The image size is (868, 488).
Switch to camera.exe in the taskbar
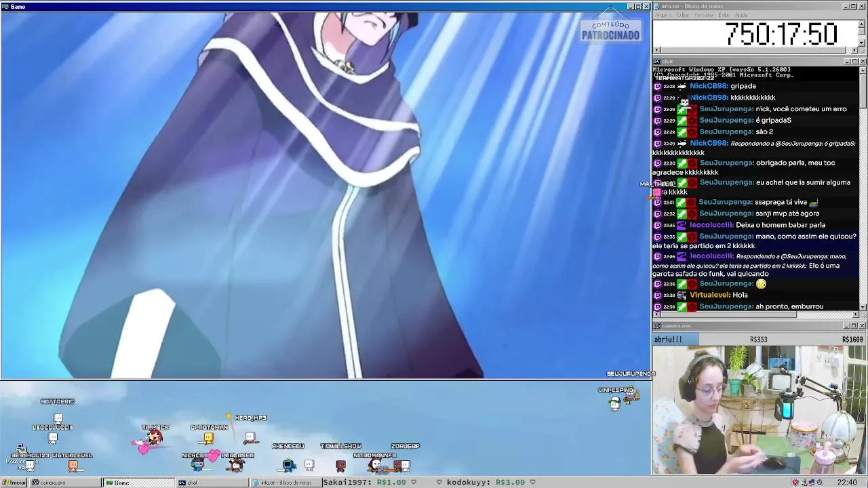coord(64,483)
